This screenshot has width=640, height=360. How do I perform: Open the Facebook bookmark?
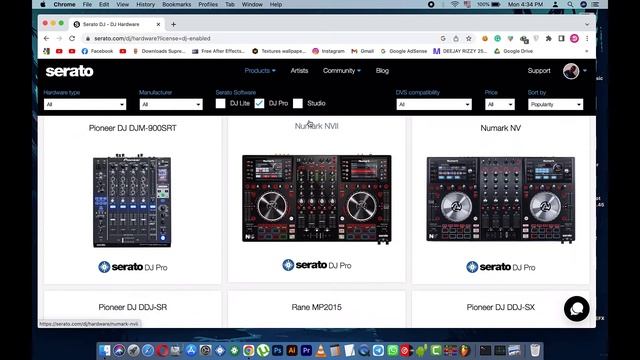[x=97, y=51]
